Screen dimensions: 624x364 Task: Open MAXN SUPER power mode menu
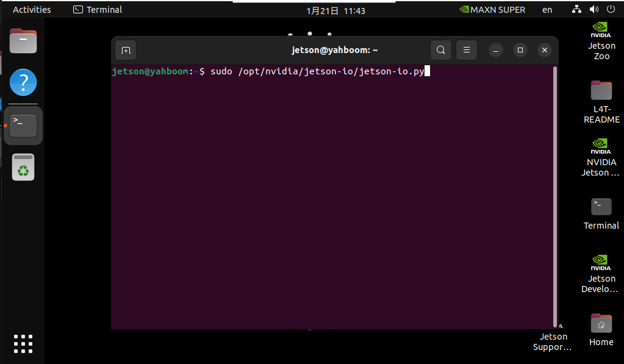[492, 10]
